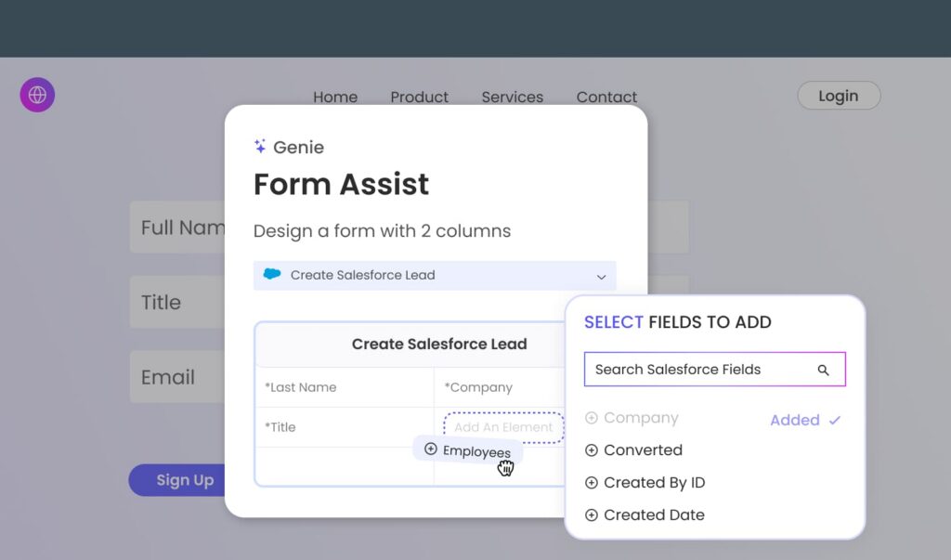The width and height of the screenshot is (951, 560).
Task: Click the Add An Element placeholder
Action: click(503, 427)
